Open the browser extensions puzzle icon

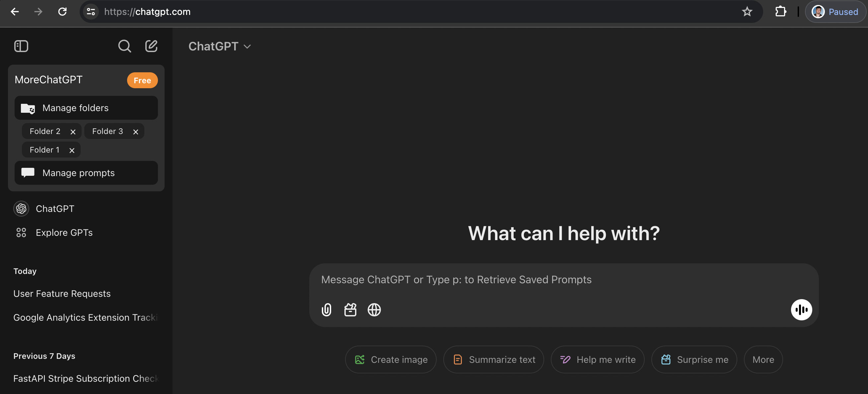[780, 12]
